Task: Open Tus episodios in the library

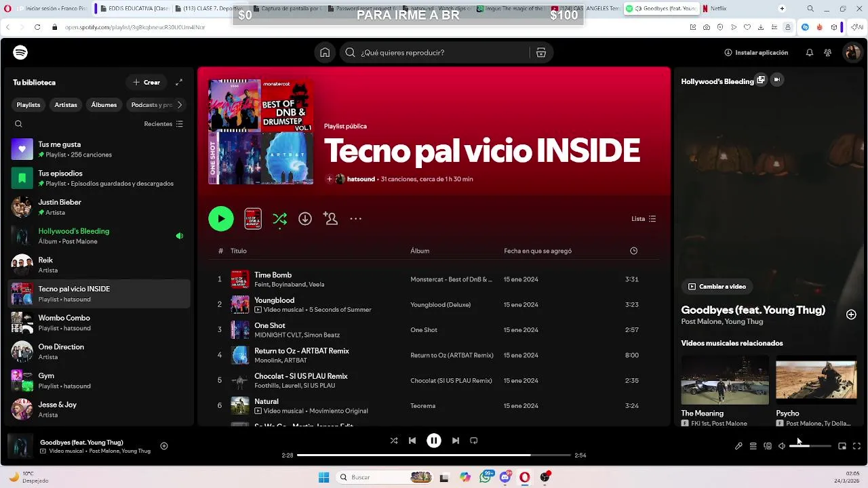Action: click(x=99, y=178)
